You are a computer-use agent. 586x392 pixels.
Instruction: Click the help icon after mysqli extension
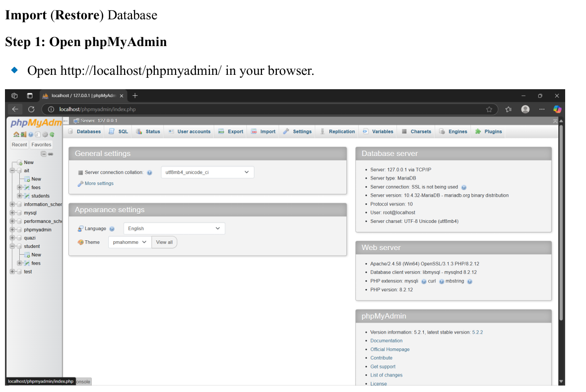tap(424, 281)
